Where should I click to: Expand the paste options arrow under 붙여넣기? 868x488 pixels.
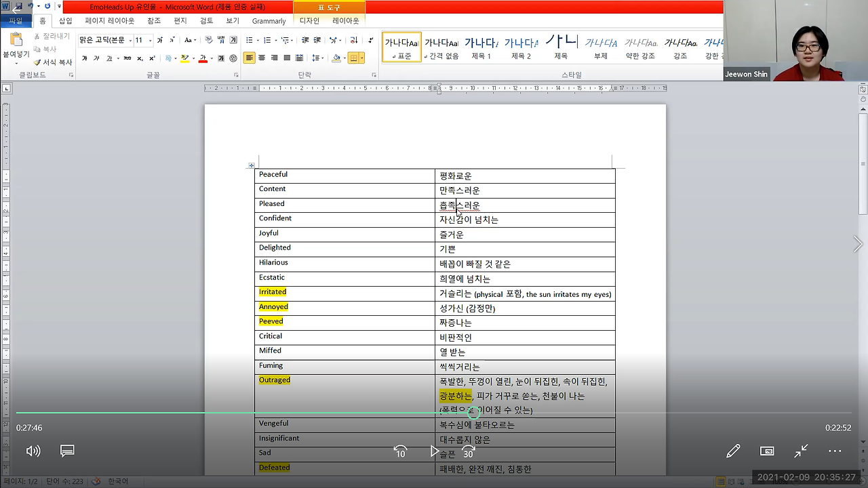click(16, 63)
